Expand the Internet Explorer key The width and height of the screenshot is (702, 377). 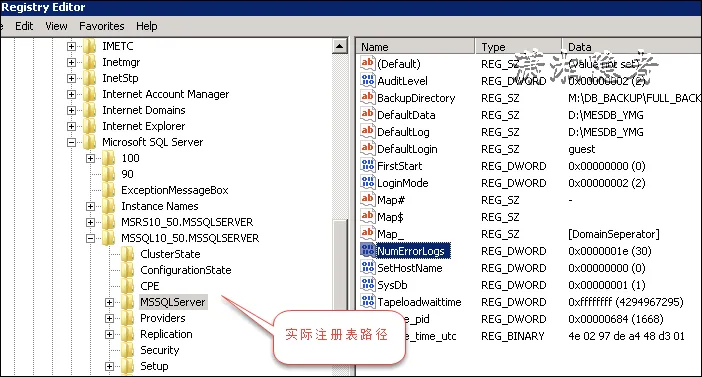(71, 126)
